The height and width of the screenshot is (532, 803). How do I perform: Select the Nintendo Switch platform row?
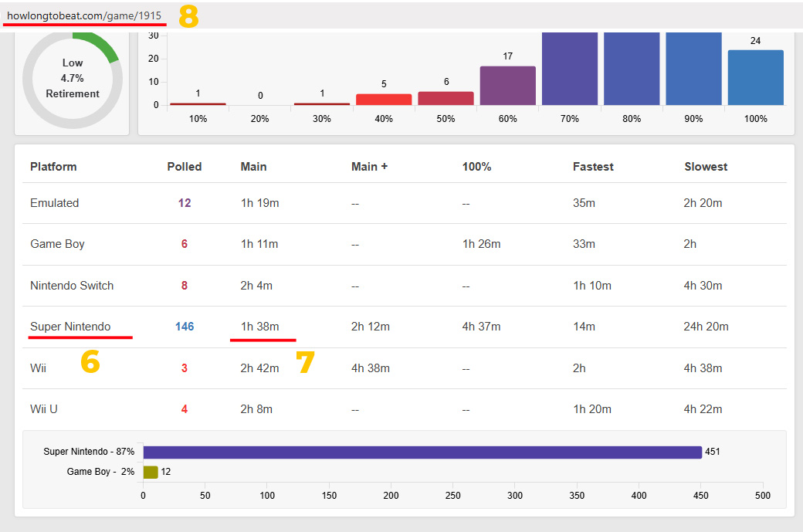[x=72, y=286]
